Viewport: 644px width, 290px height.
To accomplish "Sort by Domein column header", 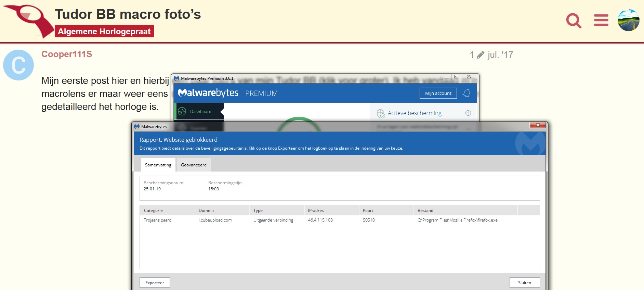I will [x=222, y=210].
